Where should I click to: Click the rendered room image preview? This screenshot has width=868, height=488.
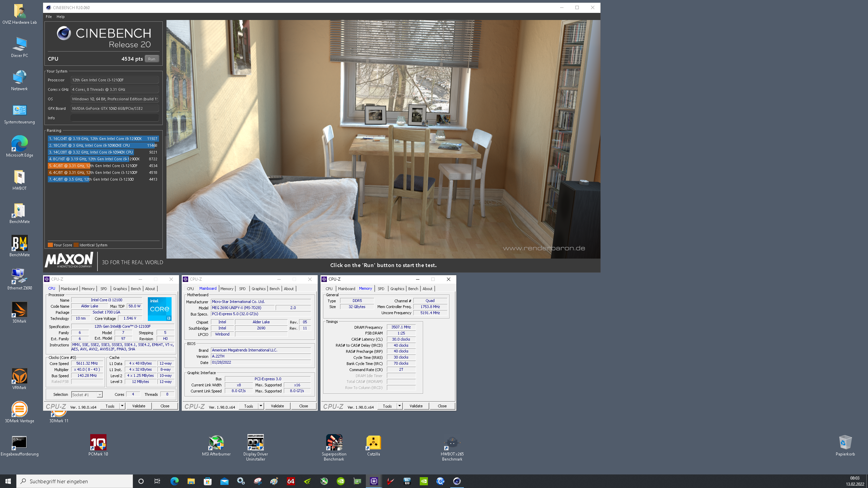coord(383,139)
